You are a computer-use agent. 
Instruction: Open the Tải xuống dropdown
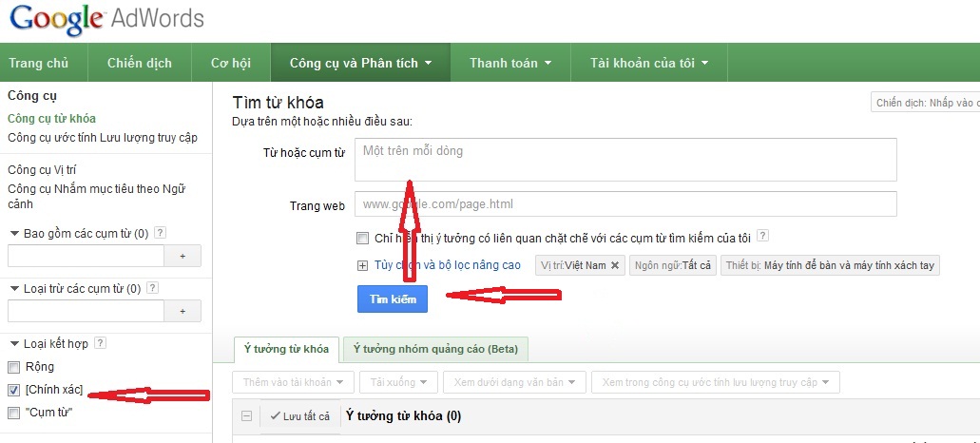click(x=399, y=382)
